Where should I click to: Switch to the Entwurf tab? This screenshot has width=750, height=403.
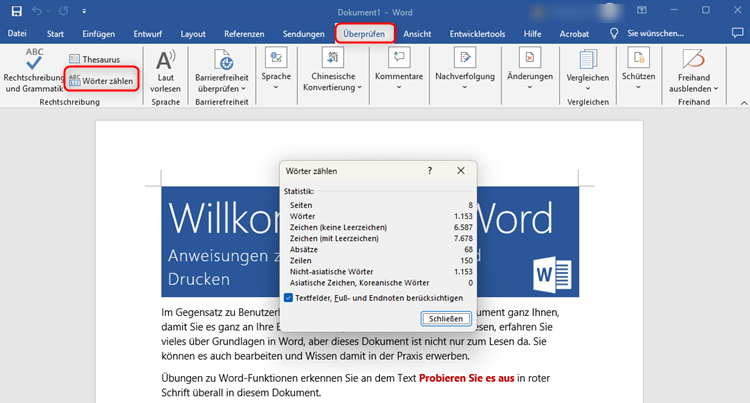pyautogui.click(x=148, y=33)
